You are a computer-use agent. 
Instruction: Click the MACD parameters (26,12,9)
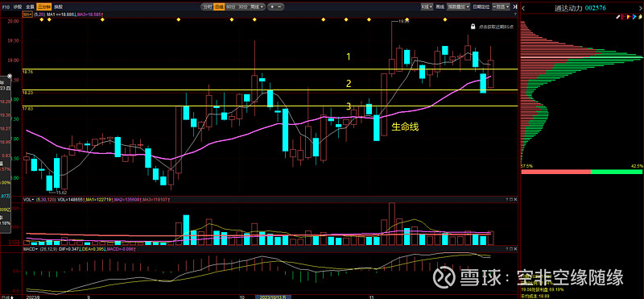[x=48, y=249]
